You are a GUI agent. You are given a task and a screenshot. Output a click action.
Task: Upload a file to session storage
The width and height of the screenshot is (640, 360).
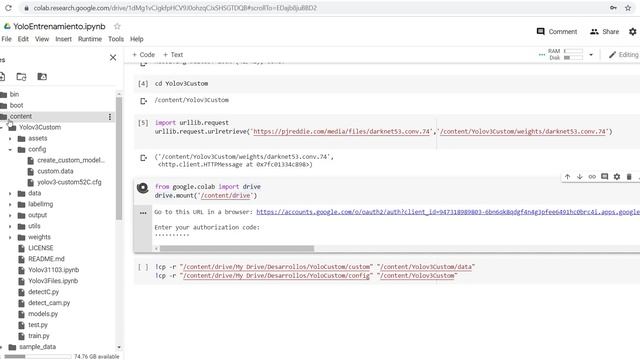2,76
